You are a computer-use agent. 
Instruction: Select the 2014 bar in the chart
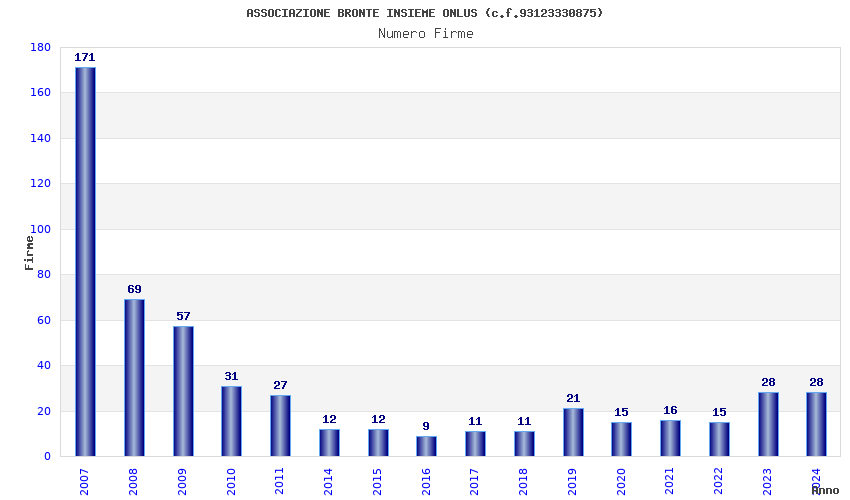coord(329,443)
